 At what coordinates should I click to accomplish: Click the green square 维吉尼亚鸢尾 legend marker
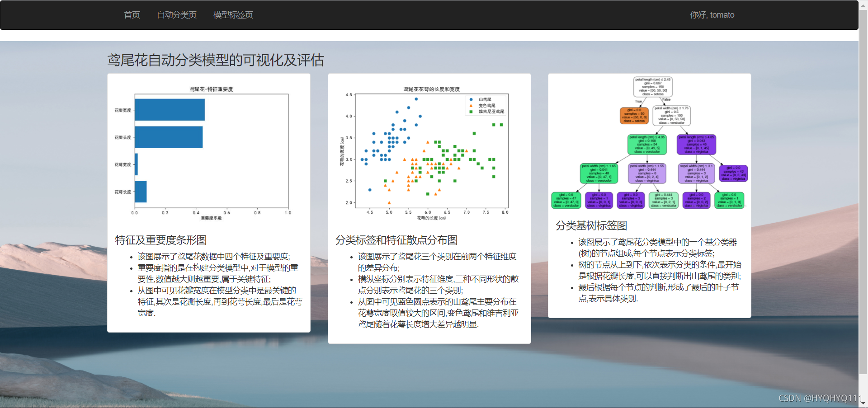coord(471,111)
